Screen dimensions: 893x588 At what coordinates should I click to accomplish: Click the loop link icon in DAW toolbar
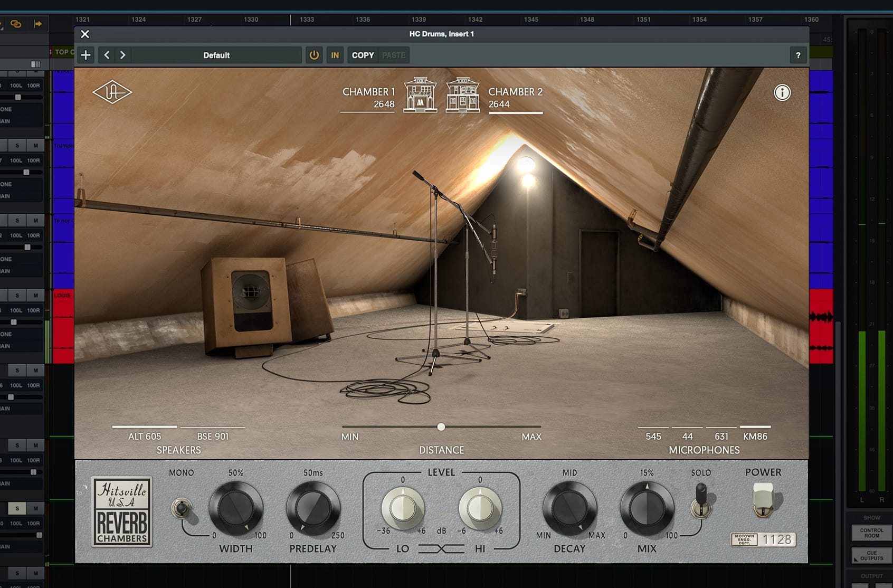16,24
